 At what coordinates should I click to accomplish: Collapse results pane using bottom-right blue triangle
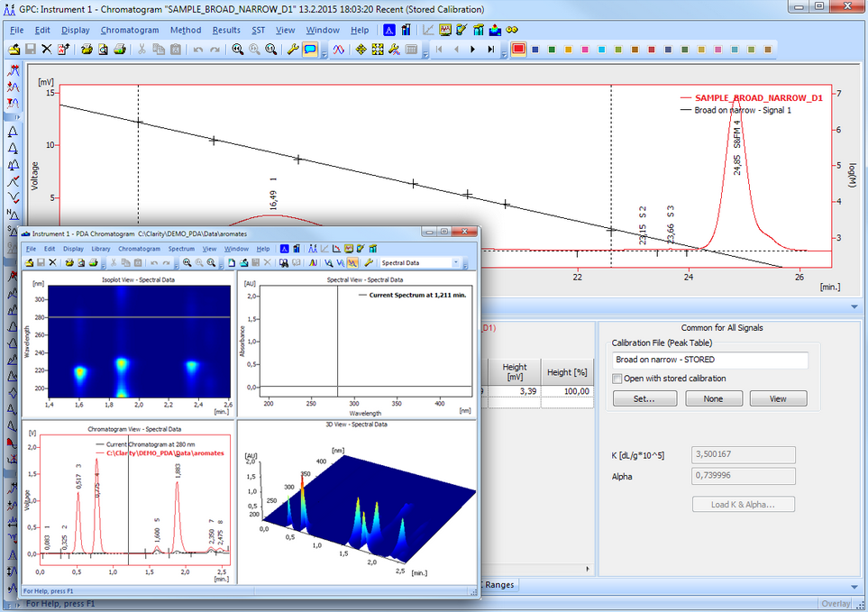click(x=854, y=586)
